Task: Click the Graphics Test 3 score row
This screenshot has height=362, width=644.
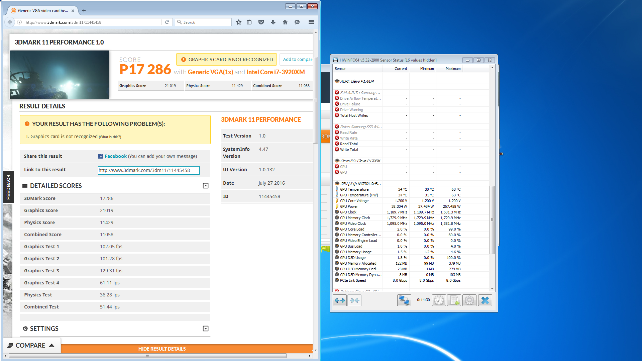Action: pos(115,271)
